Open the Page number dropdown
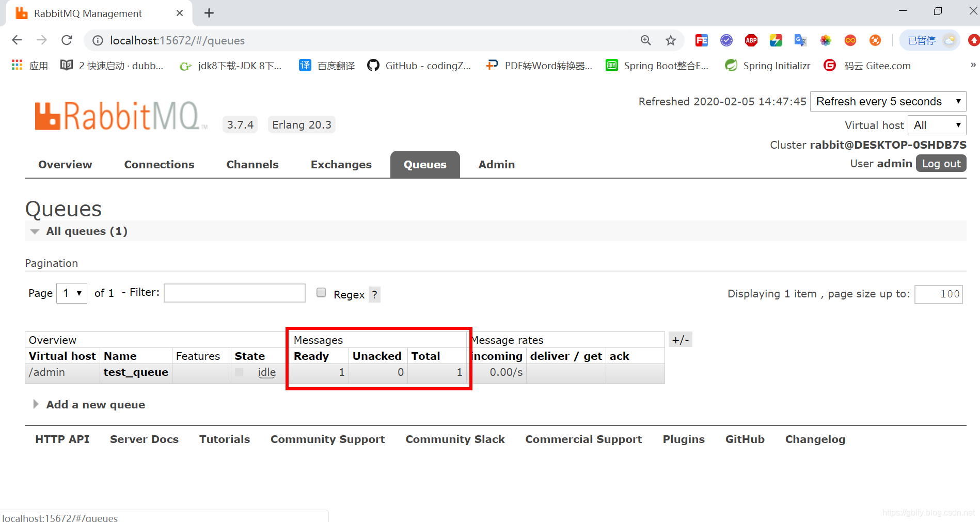This screenshot has width=980, height=522. pyautogui.click(x=72, y=293)
